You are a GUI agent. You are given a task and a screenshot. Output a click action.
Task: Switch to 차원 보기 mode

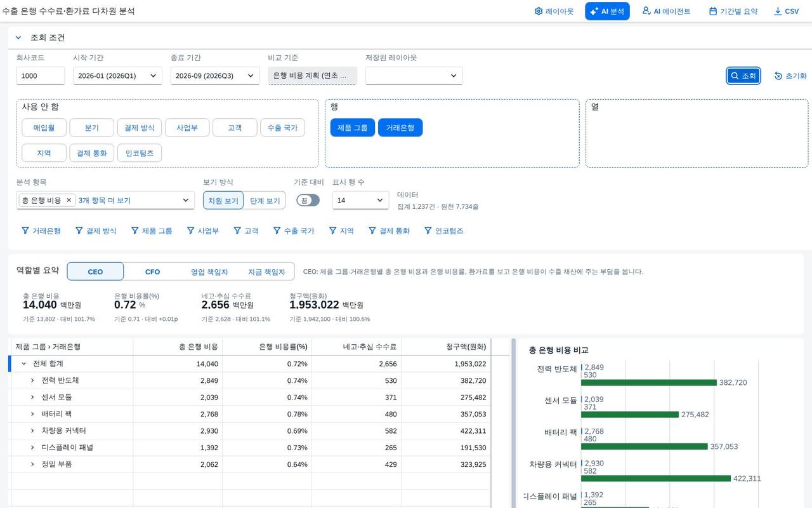click(223, 201)
